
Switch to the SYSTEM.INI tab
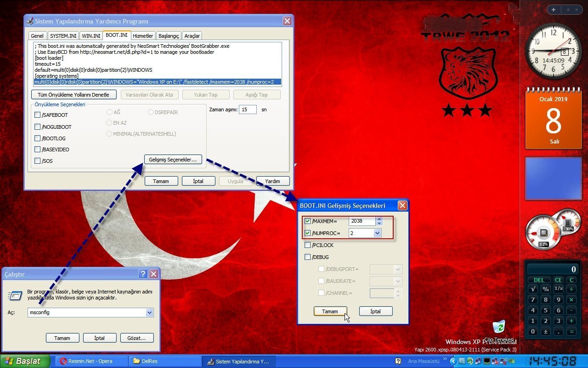pos(63,36)
